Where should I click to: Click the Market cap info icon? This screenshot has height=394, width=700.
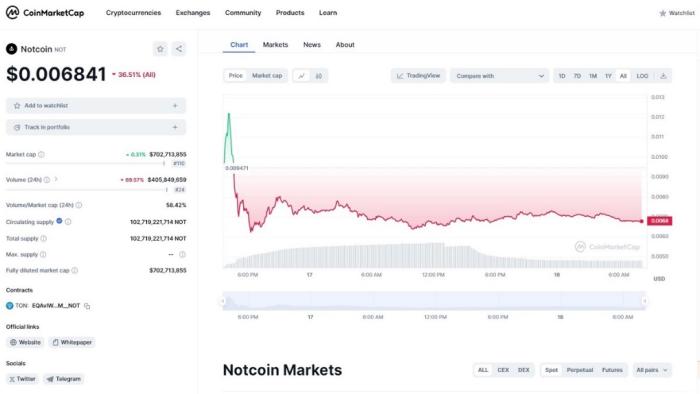(42, 154)
